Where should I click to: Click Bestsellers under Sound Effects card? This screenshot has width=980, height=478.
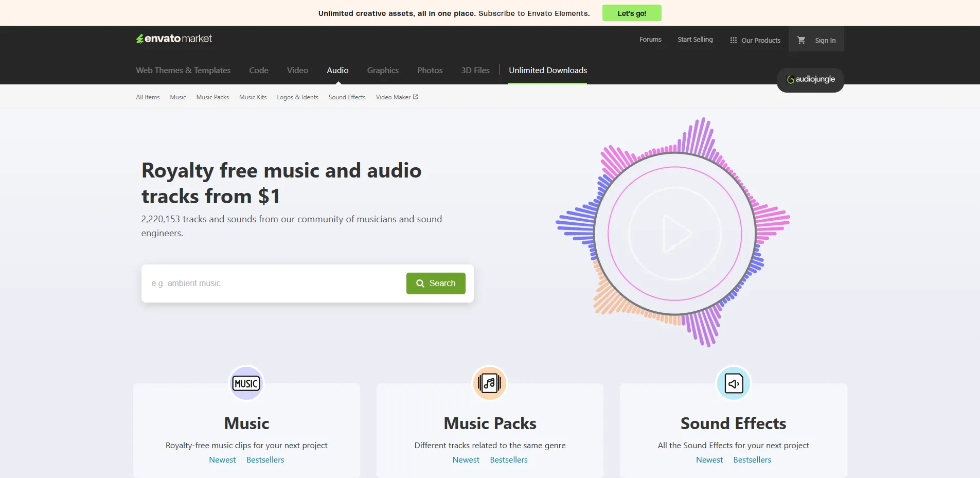pos(752,460)
